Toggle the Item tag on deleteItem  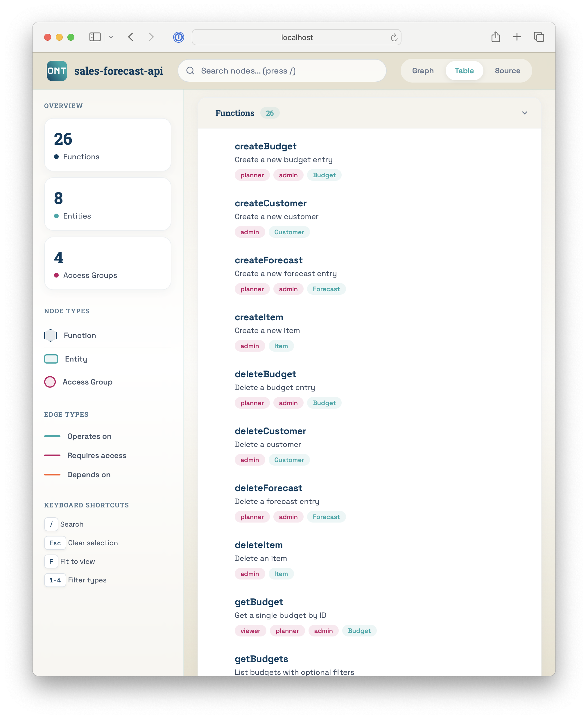point(281,574)
